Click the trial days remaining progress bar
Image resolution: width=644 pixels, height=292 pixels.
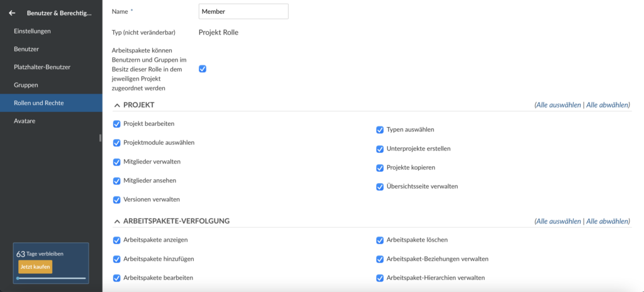tap(51, 278)
